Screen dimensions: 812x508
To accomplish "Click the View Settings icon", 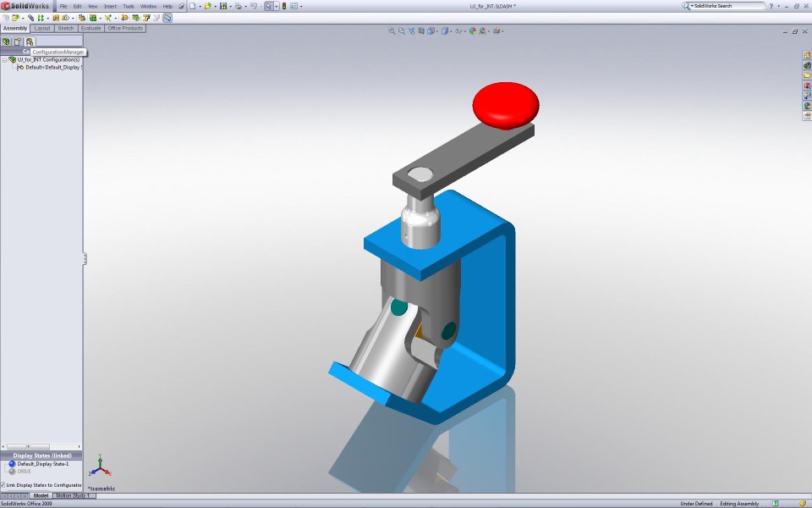I will pyautogui.click(x=497, y=31).
